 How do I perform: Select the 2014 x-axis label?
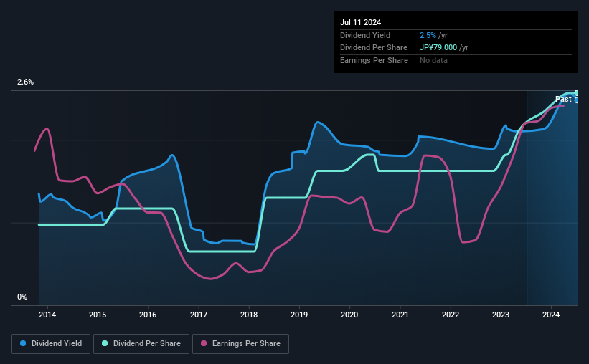pyautogui.click(x=47, y=315)
